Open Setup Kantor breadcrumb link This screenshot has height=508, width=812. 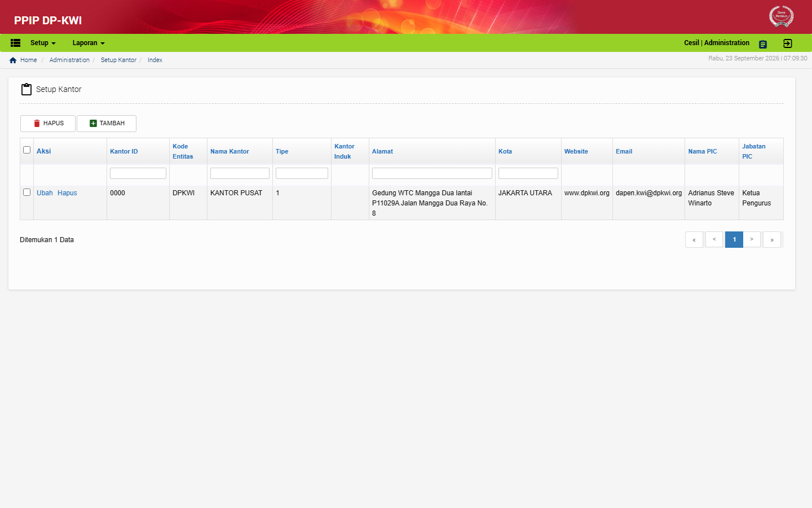118,60
